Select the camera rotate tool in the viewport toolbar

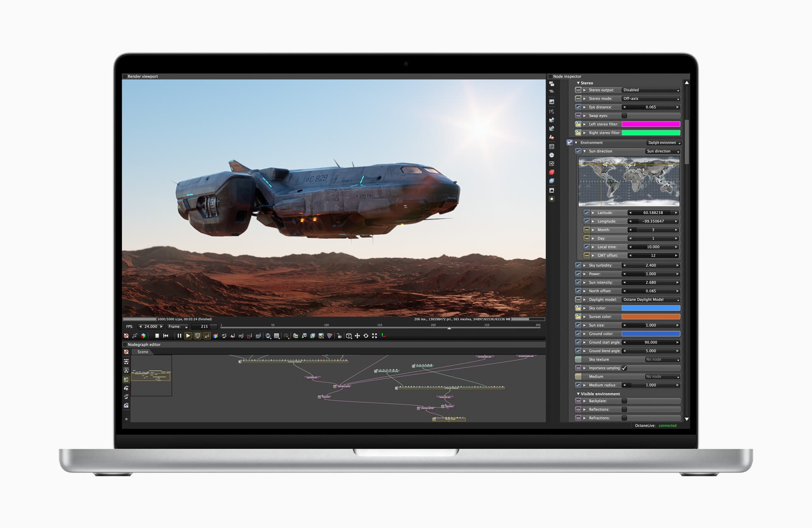[367, 336]
